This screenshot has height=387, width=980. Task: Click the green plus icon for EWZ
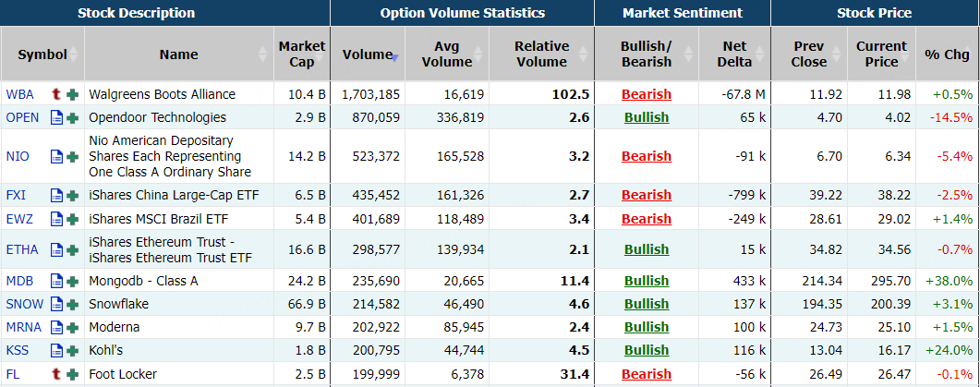[72, 219]
